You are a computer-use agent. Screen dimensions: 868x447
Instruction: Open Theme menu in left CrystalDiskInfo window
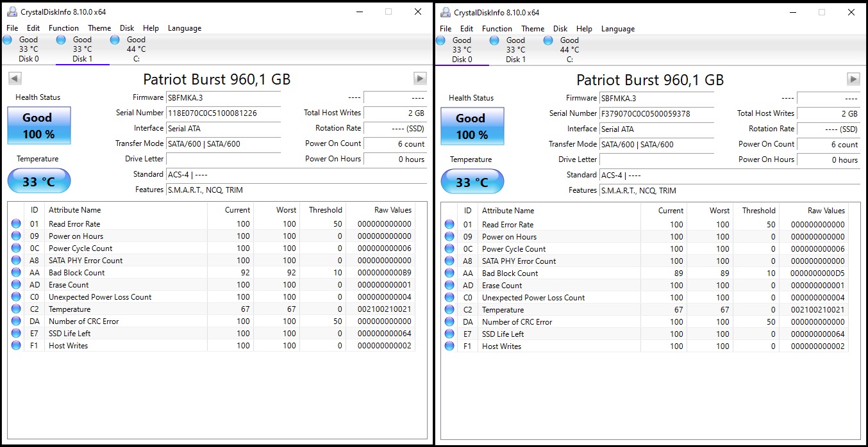tap(99, 28)
